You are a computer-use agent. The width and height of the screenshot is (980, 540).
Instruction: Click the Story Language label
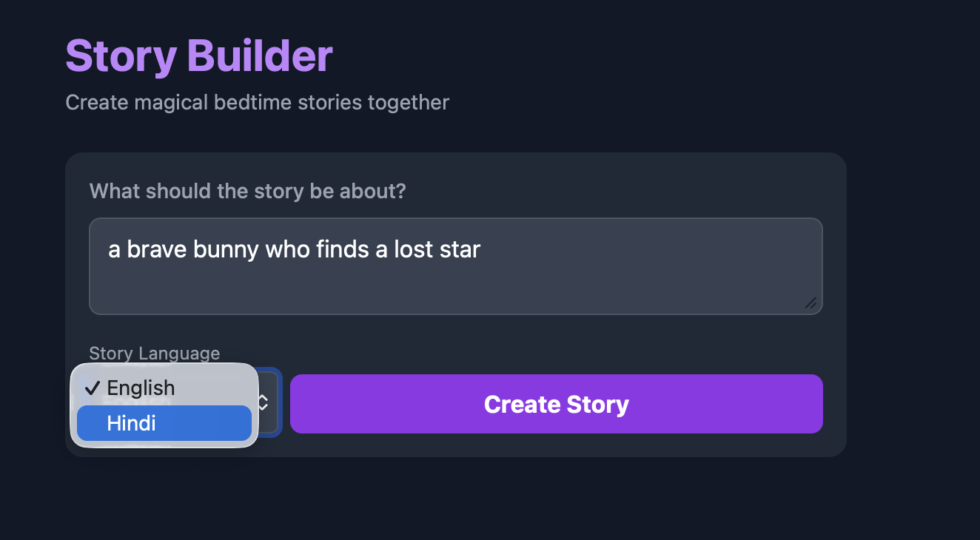(154, 354)
